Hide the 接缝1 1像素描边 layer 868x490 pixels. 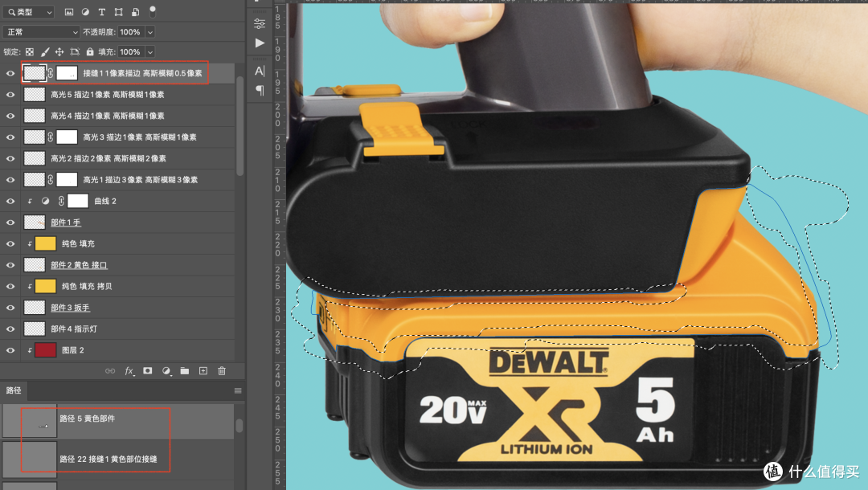click(10, 74)
